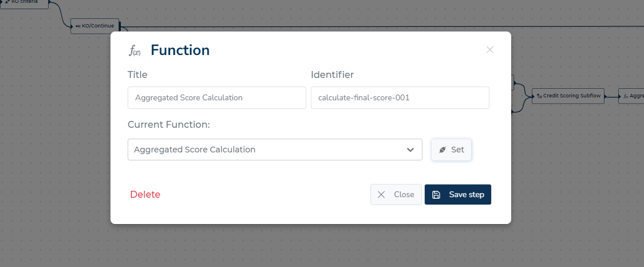Expand the function list using the chevron arrow
Viewport: 644px width, 267px height.
410,150
